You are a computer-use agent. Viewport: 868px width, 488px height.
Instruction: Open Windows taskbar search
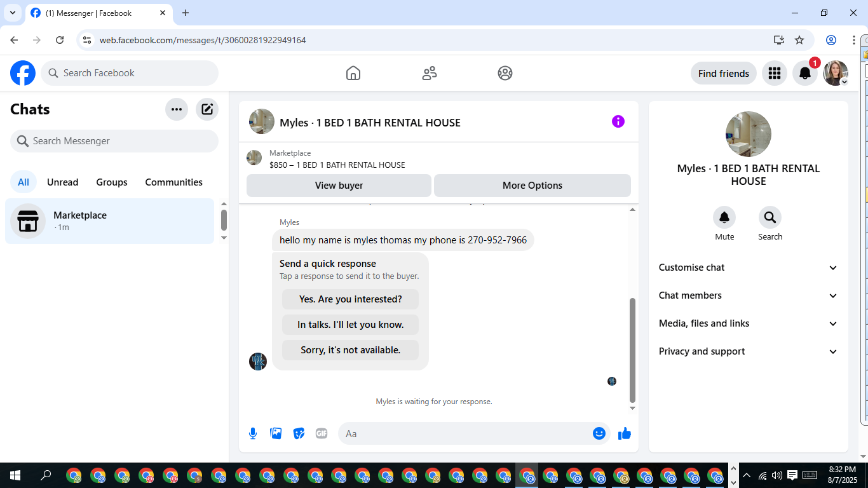pos(46,475)
